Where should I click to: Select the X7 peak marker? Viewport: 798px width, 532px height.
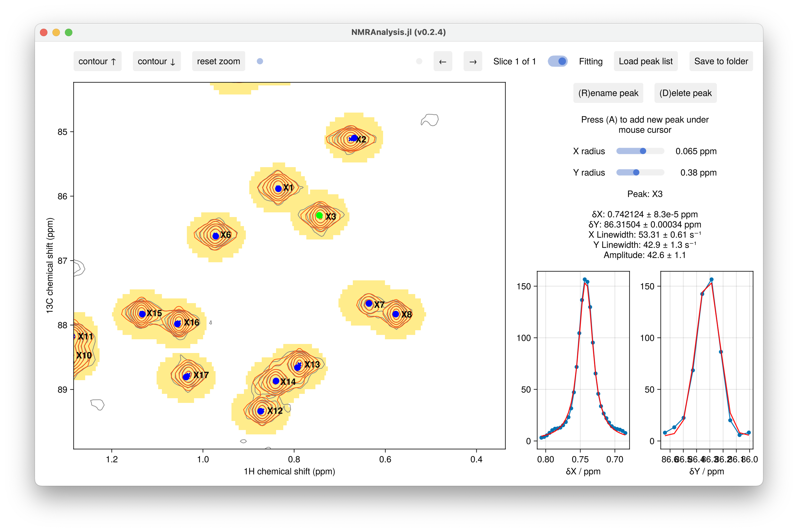point(369,303)
